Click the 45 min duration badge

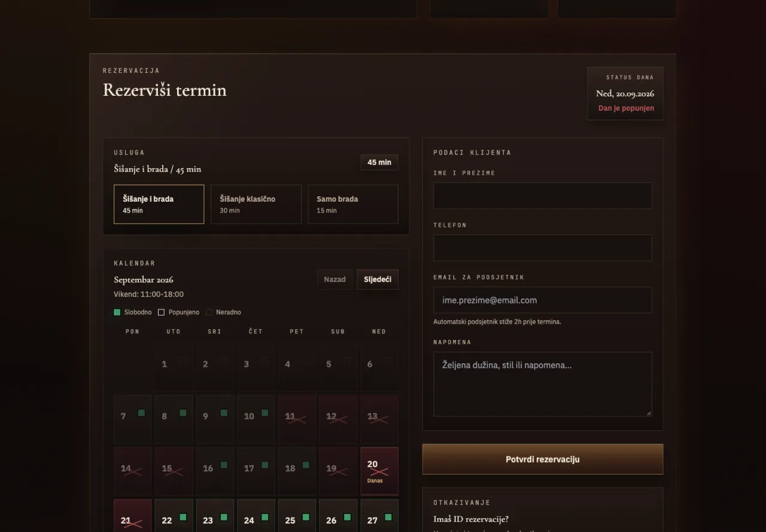coord(379,162)
